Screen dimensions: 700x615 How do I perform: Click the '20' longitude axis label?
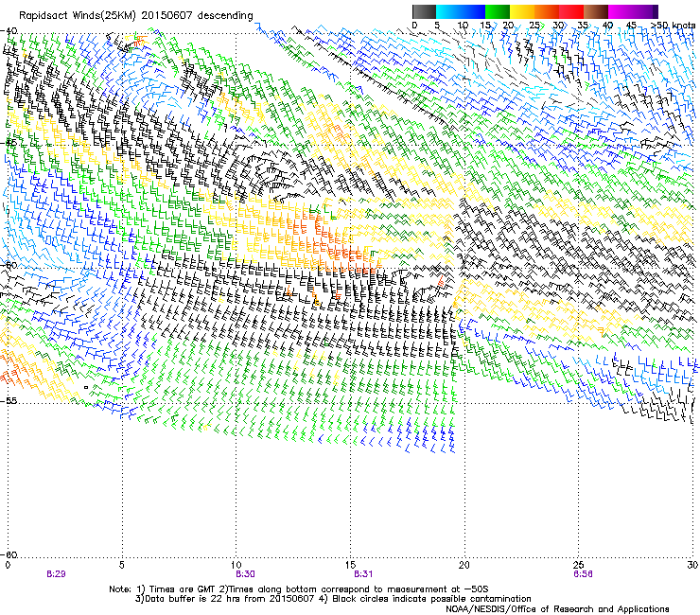click(464, 565)
